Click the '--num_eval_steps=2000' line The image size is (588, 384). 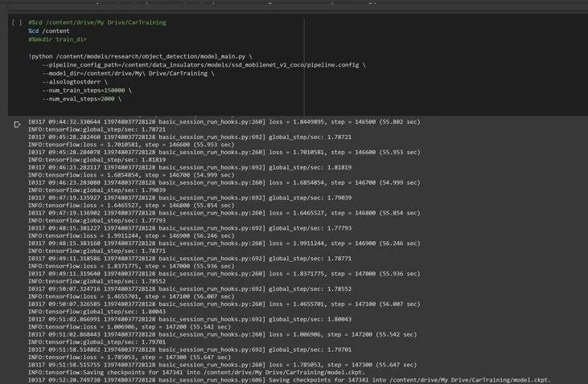point(82,99)
